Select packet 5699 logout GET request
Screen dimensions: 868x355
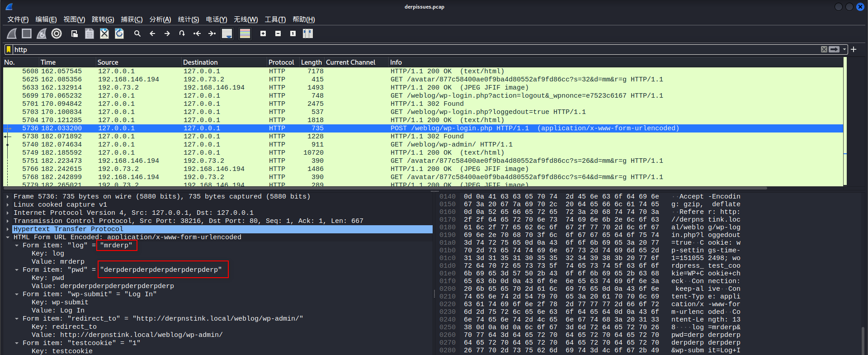pos(423,95)
